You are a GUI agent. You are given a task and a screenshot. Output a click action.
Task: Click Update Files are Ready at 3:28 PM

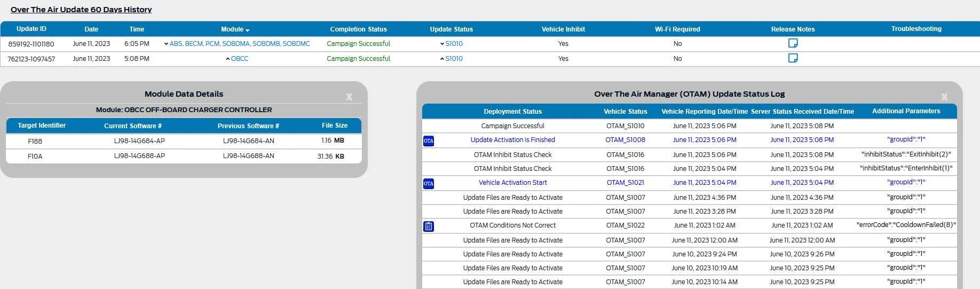512,212
